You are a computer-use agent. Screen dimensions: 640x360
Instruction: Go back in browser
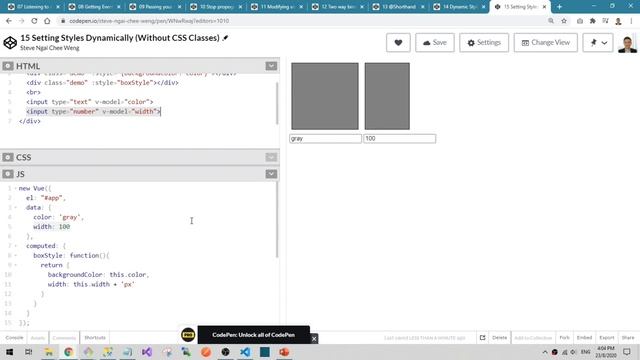(9, 21)
